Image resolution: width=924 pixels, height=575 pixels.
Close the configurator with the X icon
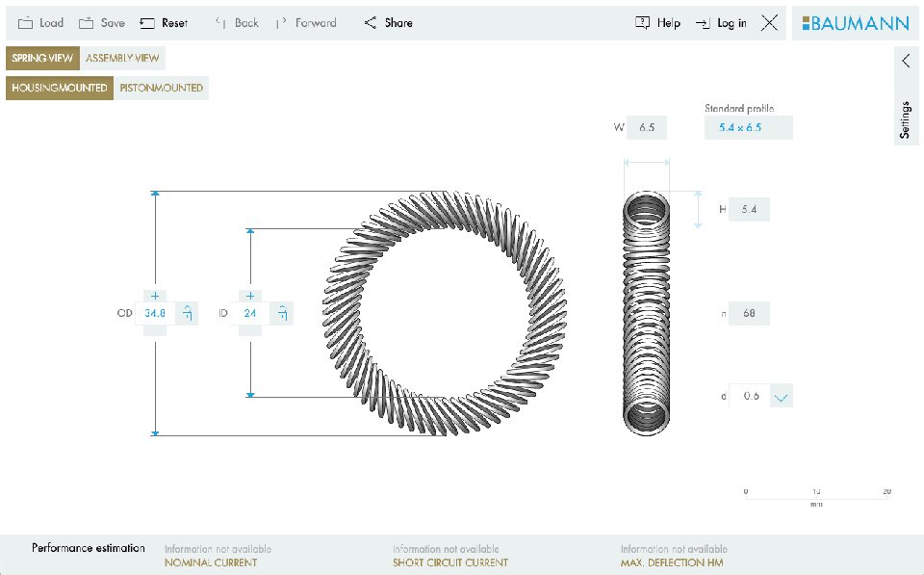[769, 23]
